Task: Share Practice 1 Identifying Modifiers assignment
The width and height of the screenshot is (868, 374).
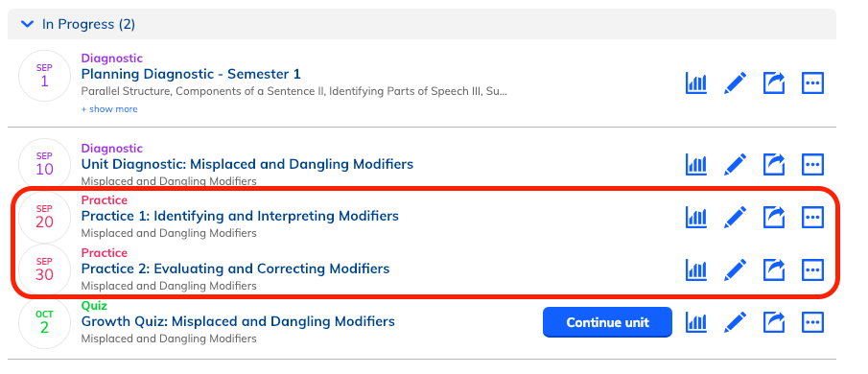Action: click(774, 218)
